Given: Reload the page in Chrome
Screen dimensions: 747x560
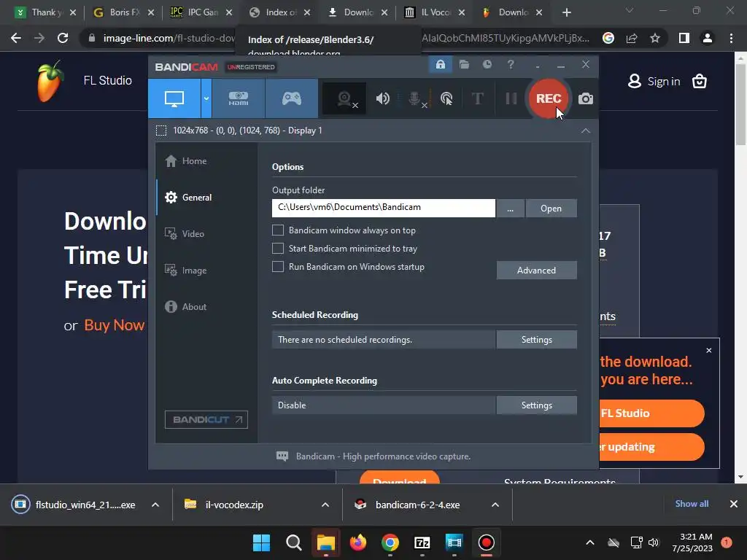Looking at the screenshot, I should tap(63, 38).
